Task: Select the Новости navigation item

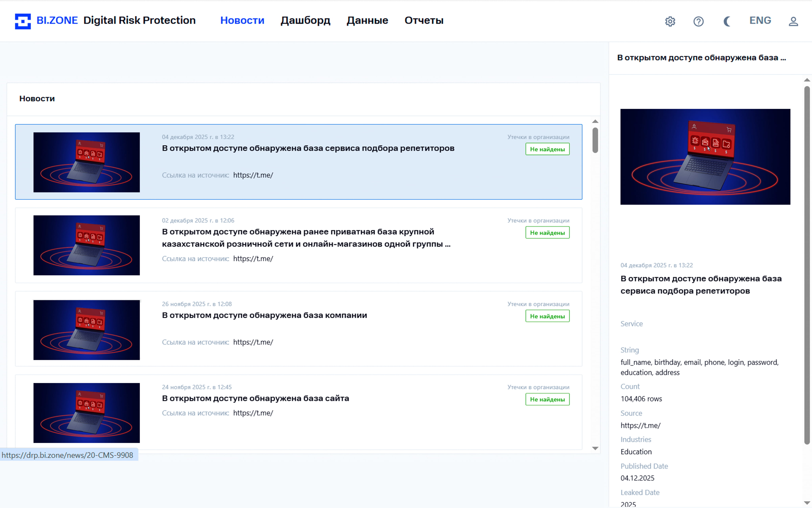Action: point(242,20)
